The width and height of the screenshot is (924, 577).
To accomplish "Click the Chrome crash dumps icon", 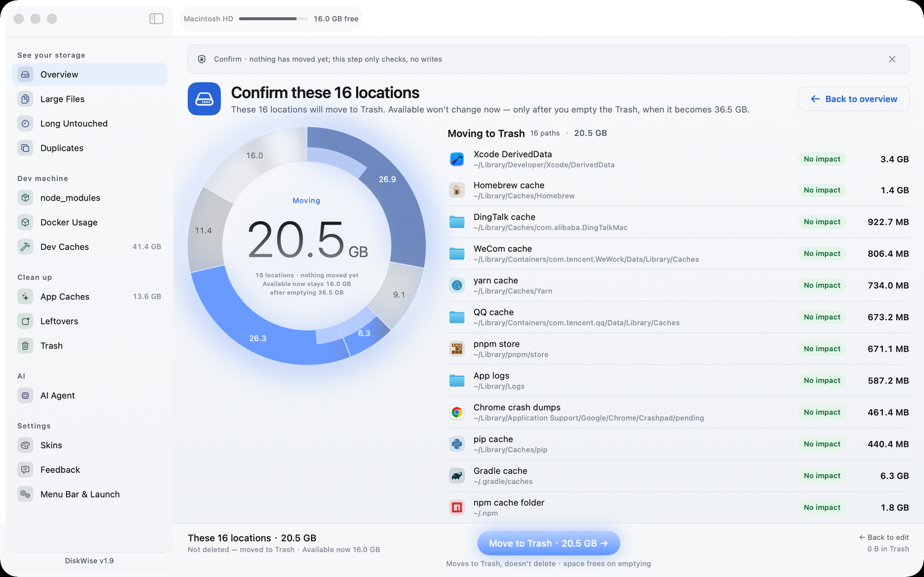I will pyautogui.click(x=457, y=413).
